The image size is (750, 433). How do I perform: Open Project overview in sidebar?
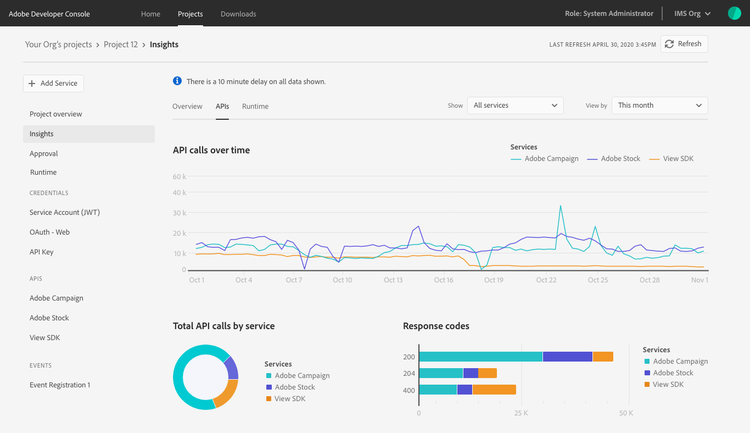[x=55, y=114]
